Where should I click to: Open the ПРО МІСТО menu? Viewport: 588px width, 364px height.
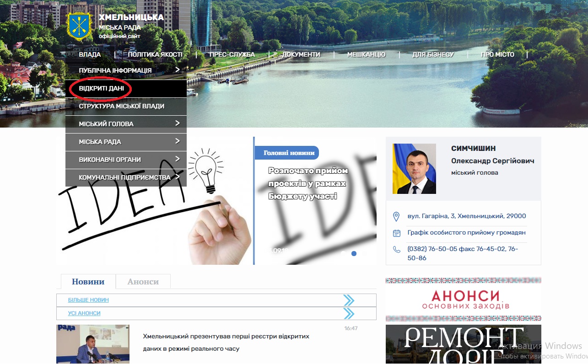point(497,54)
